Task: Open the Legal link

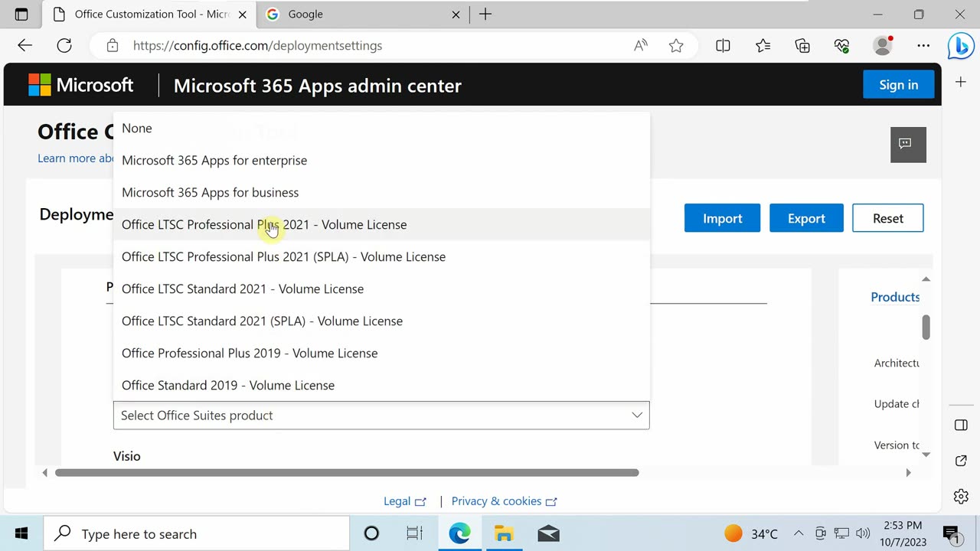Action: (404, 501)
